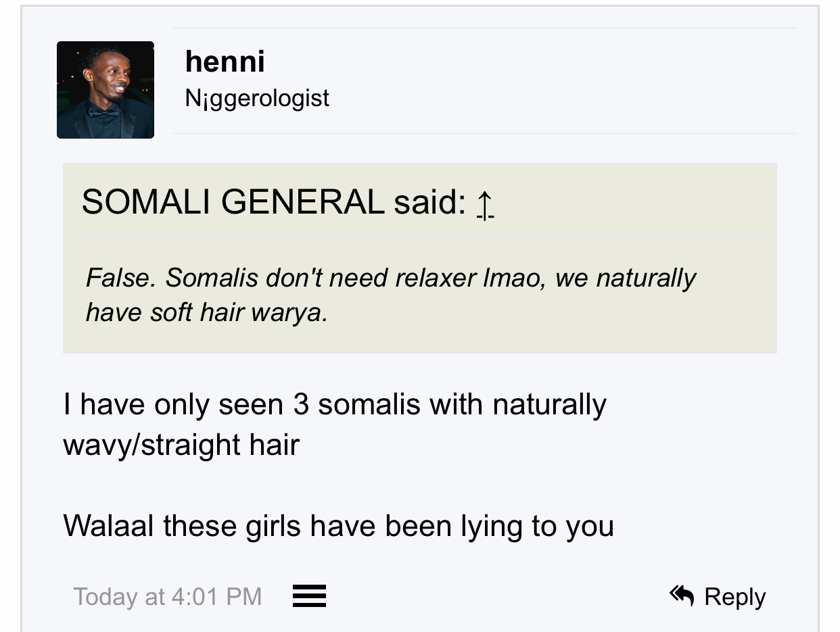Image resolution: width=840 pixels, height=632 pixels.
Task: Open the henni username profile link
Action: [x=225, y=62]
